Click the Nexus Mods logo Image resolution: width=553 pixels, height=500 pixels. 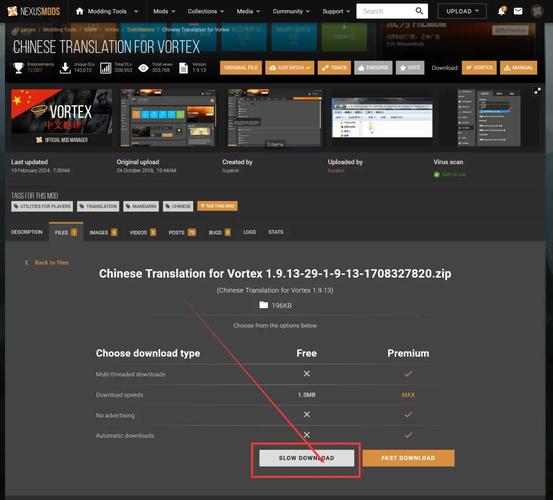pos(34,11)
